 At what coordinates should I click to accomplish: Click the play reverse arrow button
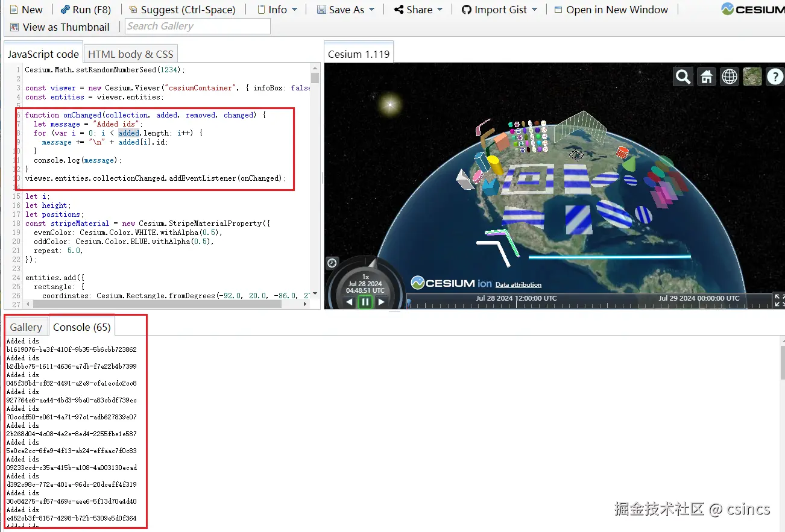coord(349,302)
